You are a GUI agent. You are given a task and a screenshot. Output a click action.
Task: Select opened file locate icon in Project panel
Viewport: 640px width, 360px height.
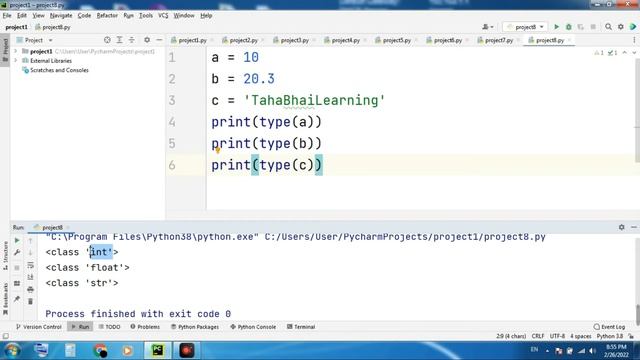[x=107, y=40]
